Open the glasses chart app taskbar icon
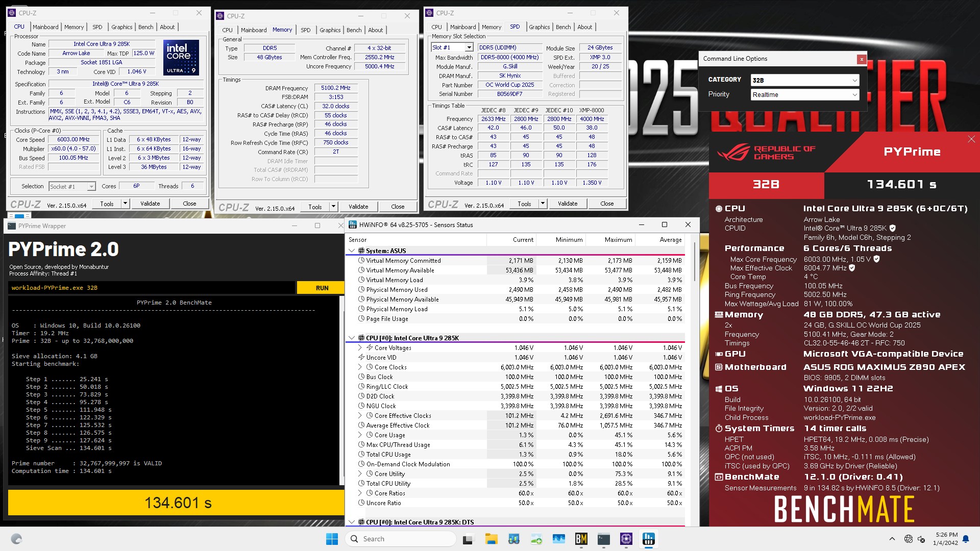This screenshot has width=980, height=551. point(513,539)
